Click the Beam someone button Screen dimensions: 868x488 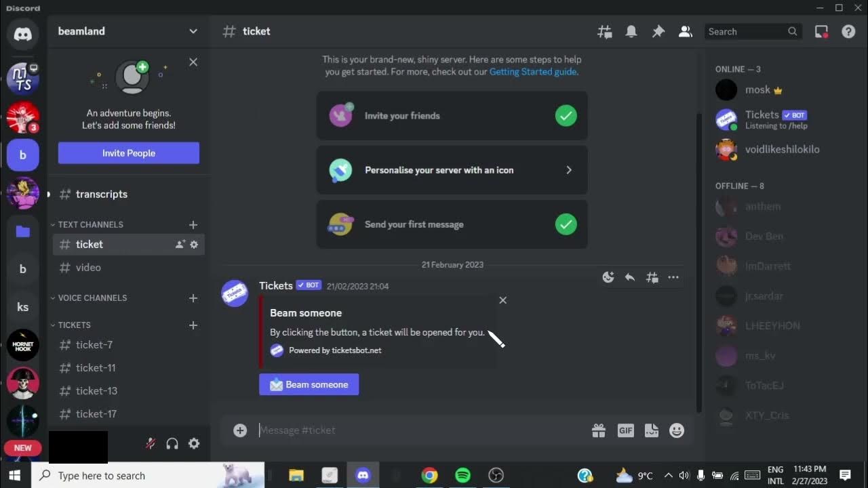(309, 384)
